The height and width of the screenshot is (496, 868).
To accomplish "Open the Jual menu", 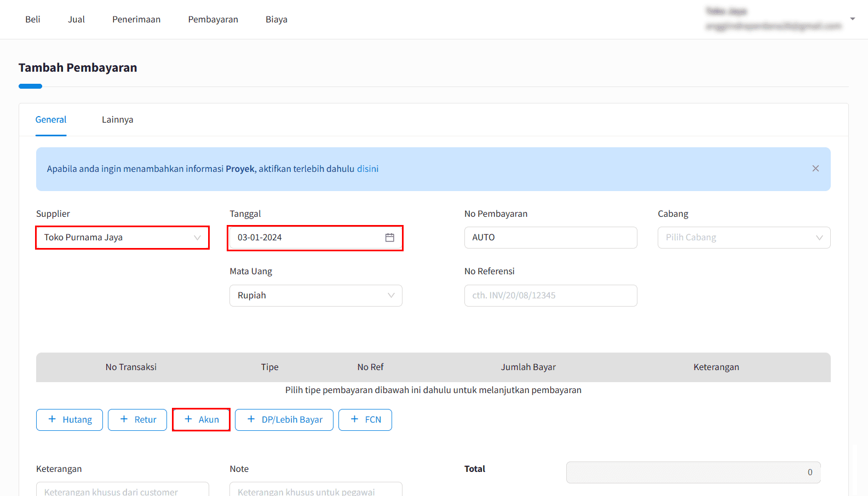I will (x=76, y=20).
